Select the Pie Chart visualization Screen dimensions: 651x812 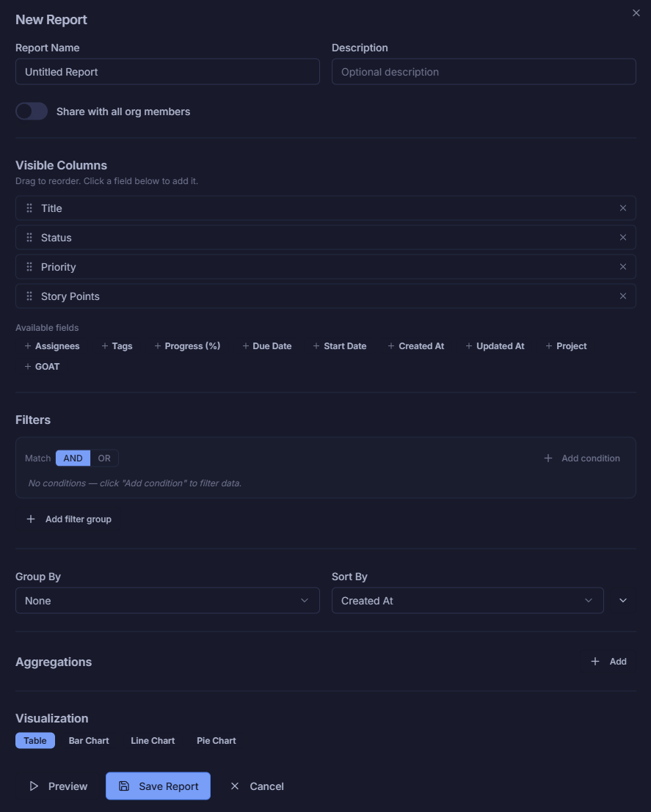(x=216, y=741)
